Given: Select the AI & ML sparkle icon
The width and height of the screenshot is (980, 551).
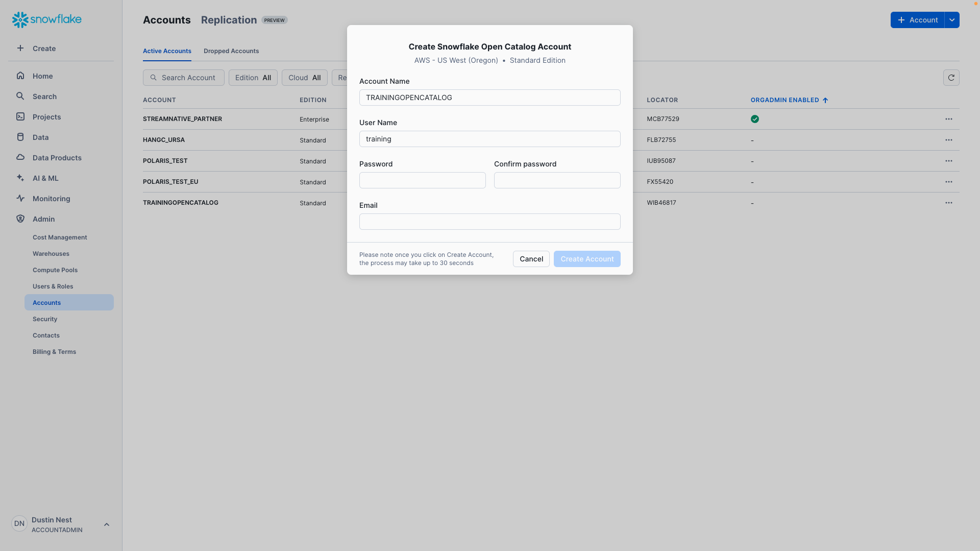Looking at the screenshot, I should coord(20,178).
